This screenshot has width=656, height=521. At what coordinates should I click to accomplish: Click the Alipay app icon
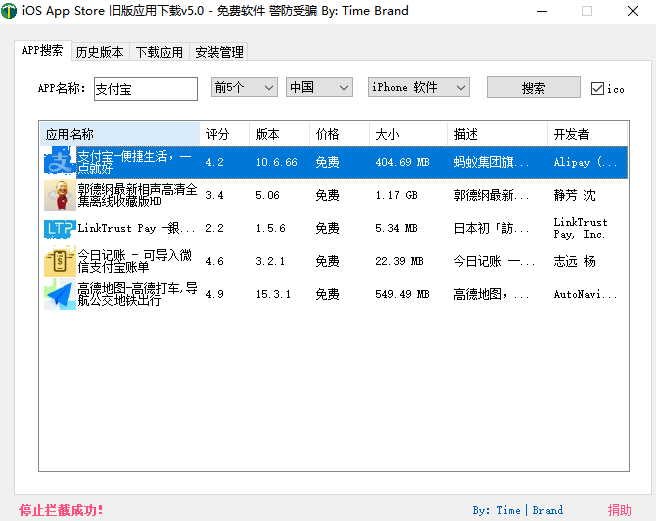pyautogui.click(x=59, y=162)
